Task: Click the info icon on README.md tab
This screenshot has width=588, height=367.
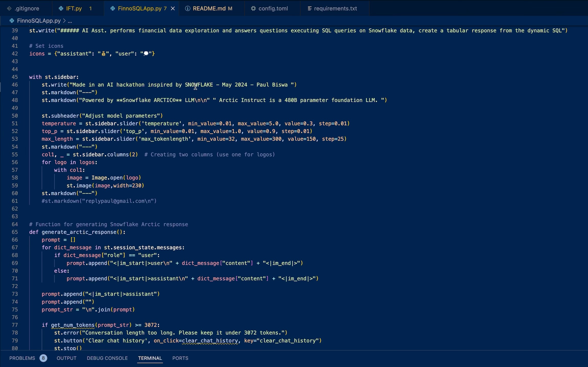Action: 187,8
